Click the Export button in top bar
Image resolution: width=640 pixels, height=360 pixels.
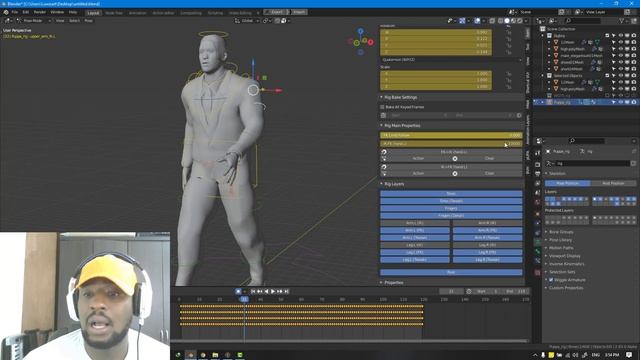click(x=276, y=12)
